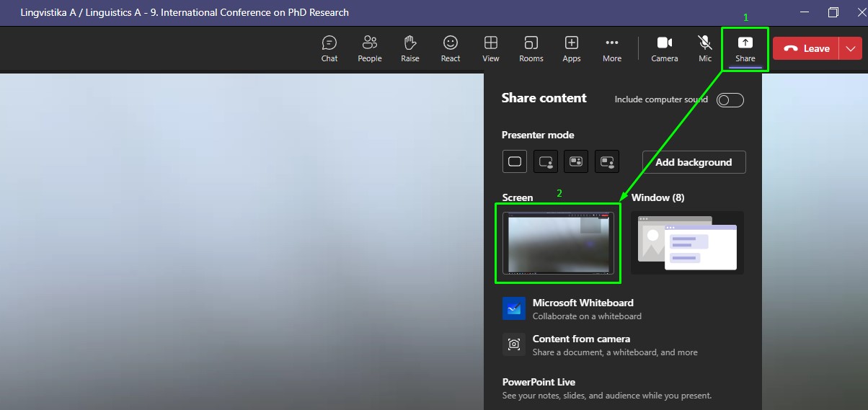Click the Share content heading
The image size is (868, 410).
544,98
